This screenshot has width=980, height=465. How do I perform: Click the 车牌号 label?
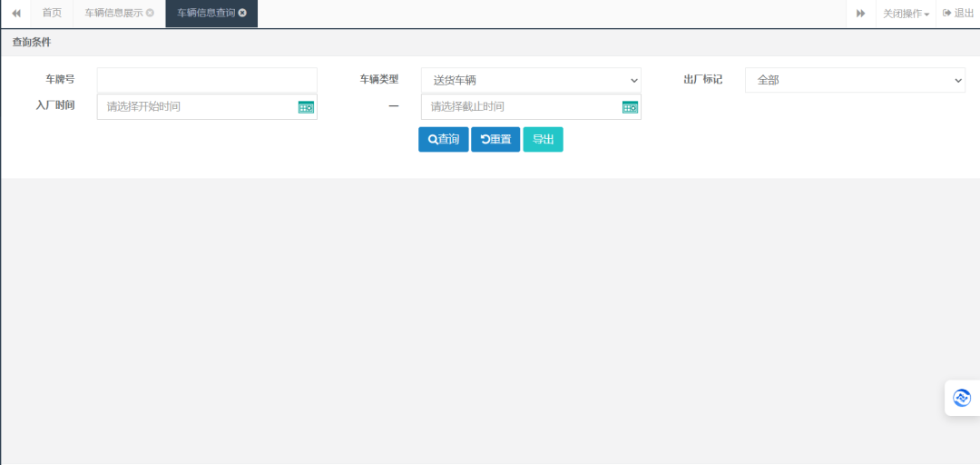point(60,80)
